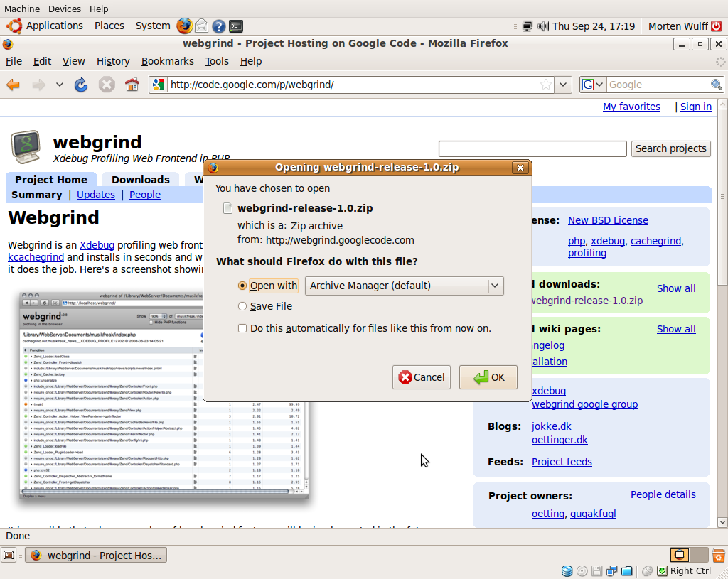Launch the terminal from the panel icon
The height and width of the screenshot is (579, 728).
pos(236,26)
